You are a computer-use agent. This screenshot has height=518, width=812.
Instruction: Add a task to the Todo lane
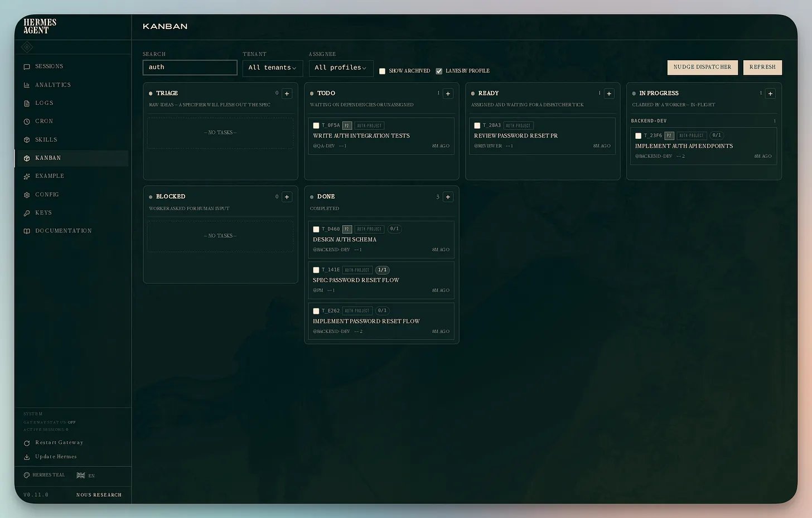pos(448,94)
